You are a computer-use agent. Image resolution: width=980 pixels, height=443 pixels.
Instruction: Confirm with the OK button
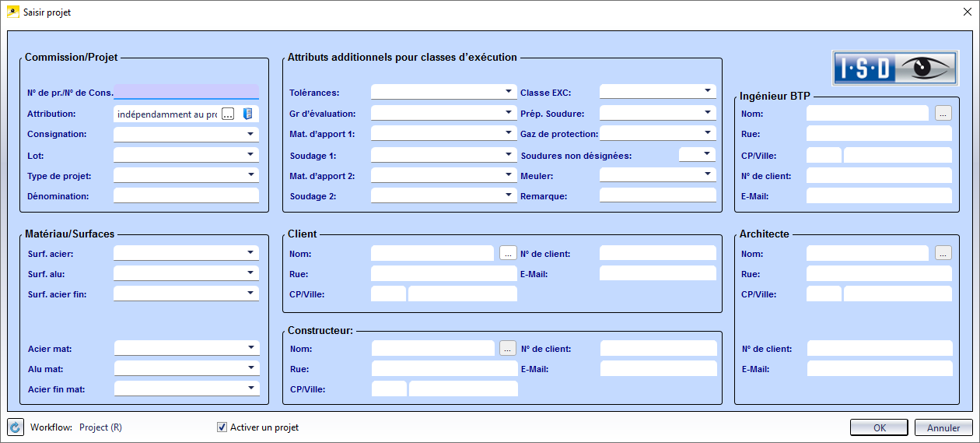(879, 427)
